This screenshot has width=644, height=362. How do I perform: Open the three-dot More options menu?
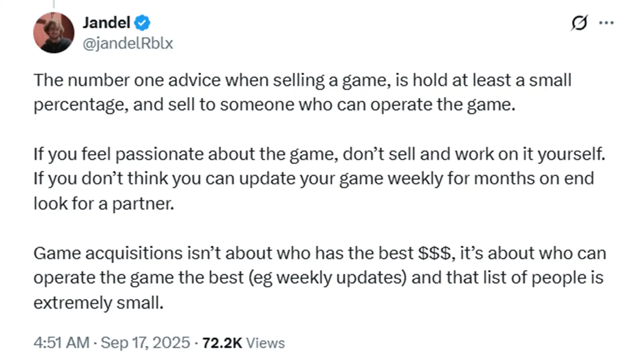point(606,23)
